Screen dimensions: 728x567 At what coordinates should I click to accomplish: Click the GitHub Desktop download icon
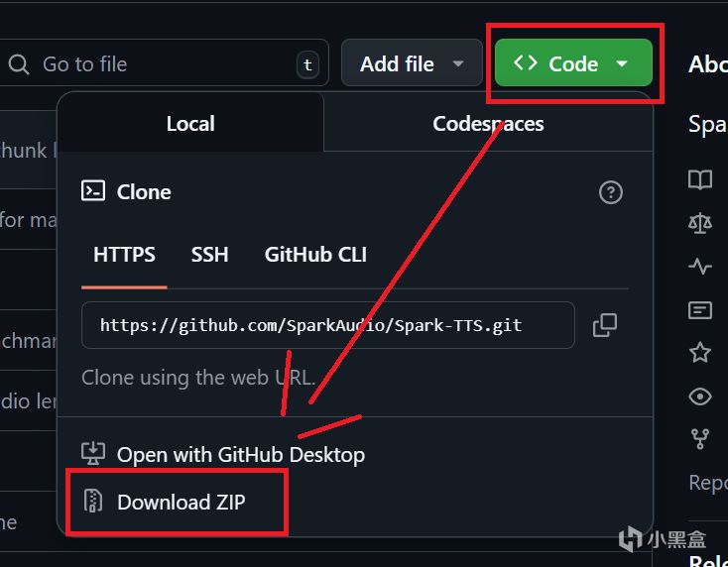93,453
